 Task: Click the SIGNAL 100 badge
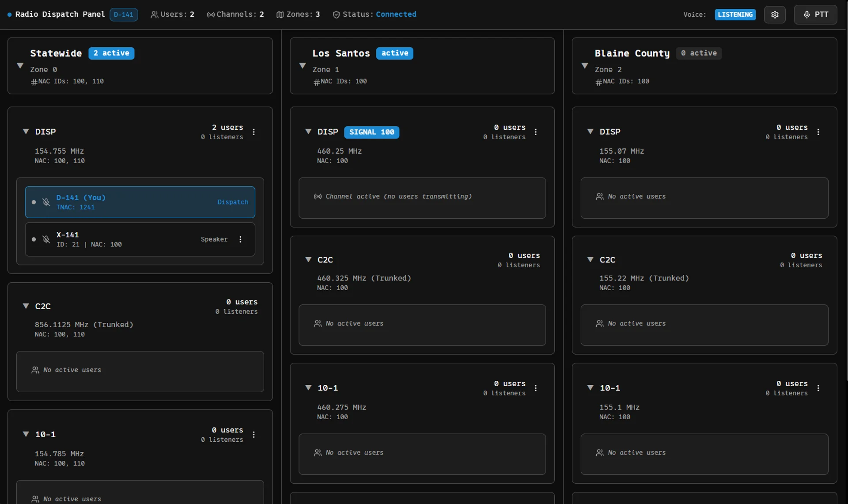371,132
